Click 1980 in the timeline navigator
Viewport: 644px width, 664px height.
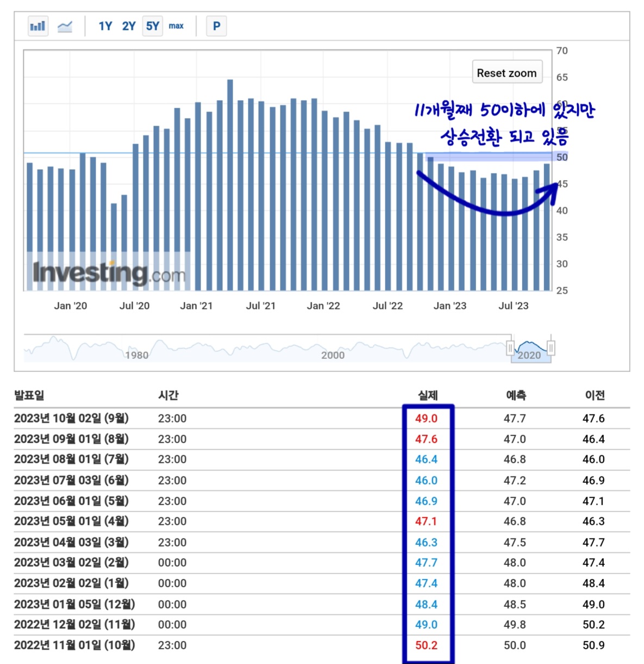coord(137,355)
